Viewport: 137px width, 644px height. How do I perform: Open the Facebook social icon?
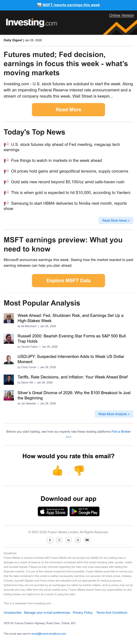click(50, 540)
